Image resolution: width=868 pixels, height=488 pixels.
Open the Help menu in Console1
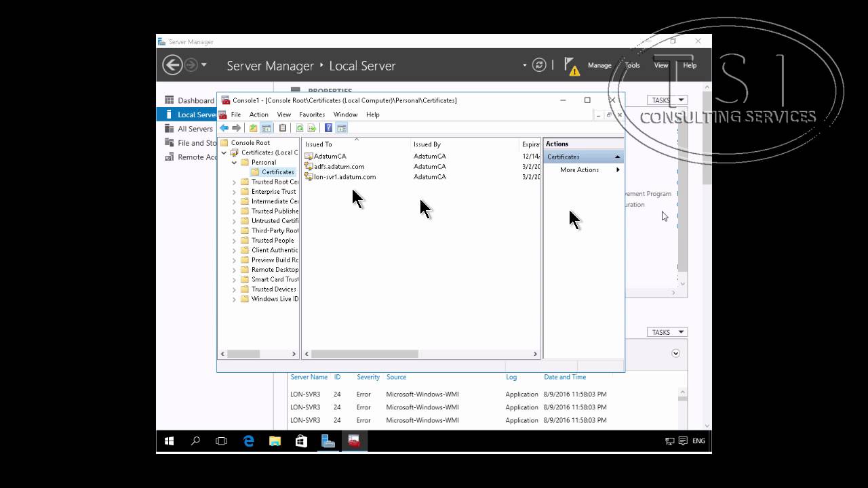point(373,115)
